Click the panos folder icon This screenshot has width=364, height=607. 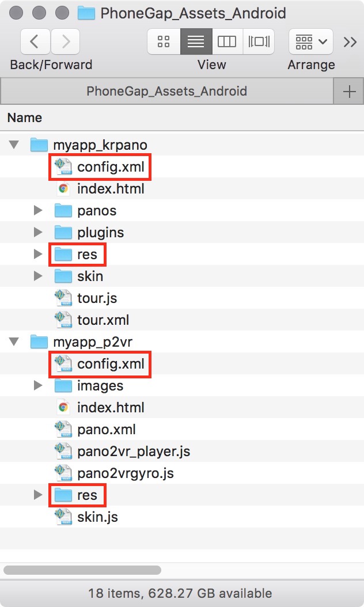63,210
